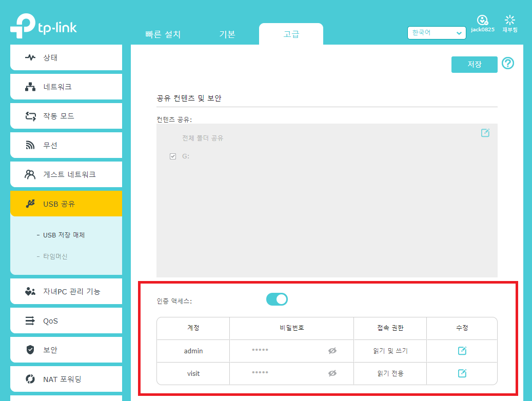
Task: Click the edit icon in content sharing box
Action: coord(485,133)
